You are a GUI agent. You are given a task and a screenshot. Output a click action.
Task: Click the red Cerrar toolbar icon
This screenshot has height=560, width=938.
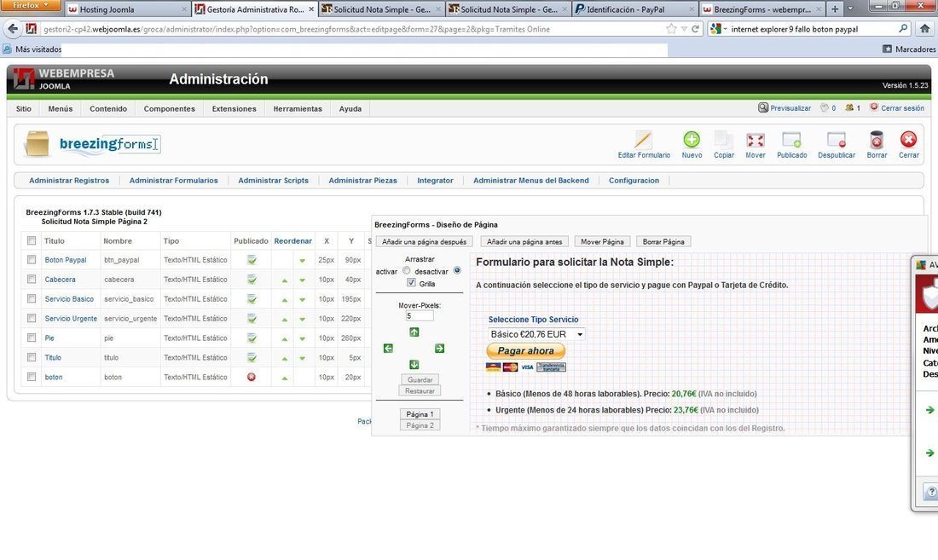tap(908, 140)
